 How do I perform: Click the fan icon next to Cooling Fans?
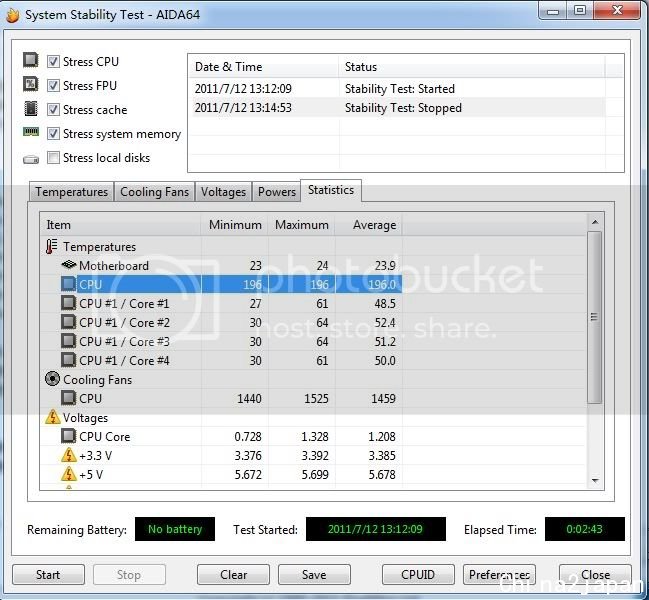point(52,379)
